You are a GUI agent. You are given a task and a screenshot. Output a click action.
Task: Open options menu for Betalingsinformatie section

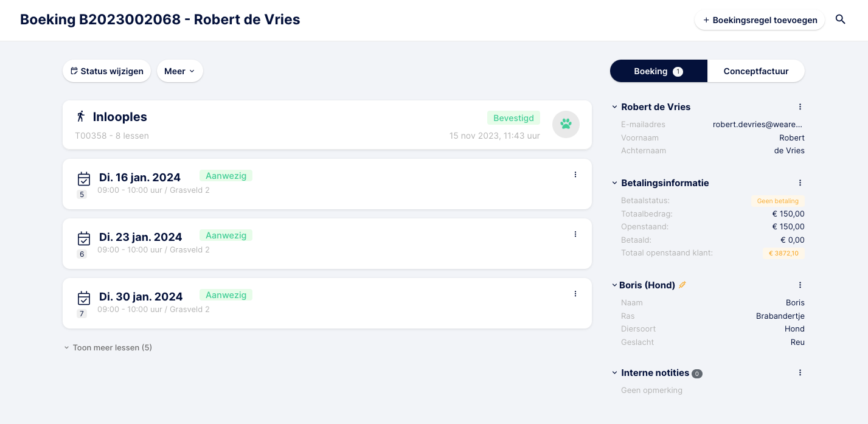(x=800, y=183)
